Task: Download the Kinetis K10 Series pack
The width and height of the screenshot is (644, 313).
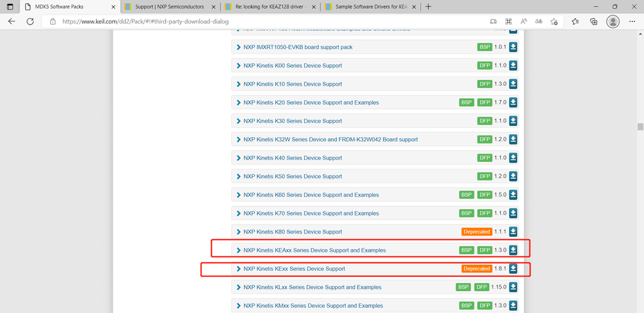Action: point(513,84)
